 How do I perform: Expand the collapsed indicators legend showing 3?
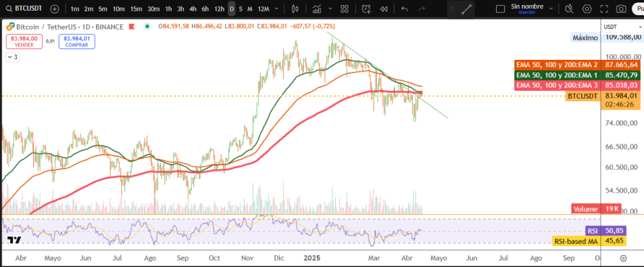click(x=13, y=57)
